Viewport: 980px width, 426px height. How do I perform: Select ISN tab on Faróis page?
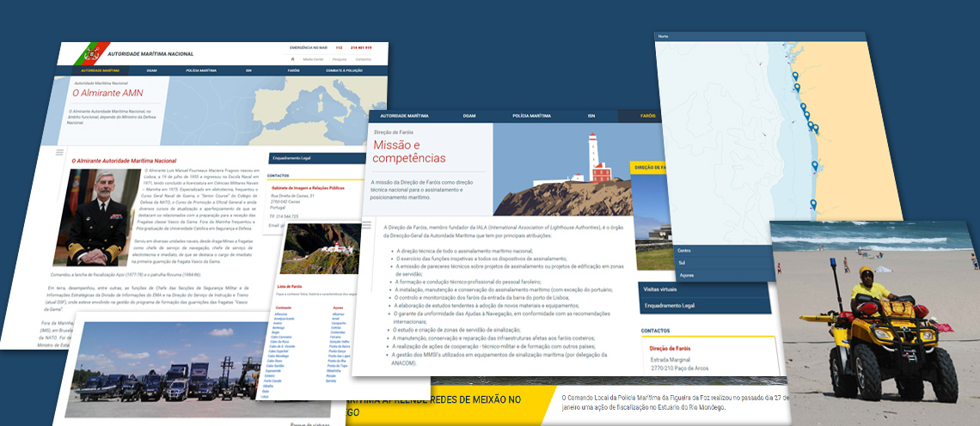click(x=591, y=116)
